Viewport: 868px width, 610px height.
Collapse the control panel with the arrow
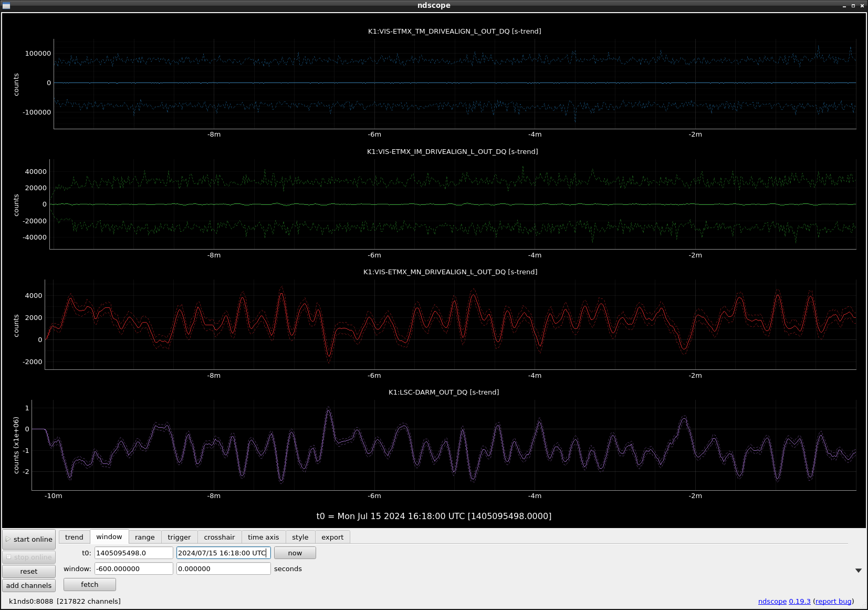858,570
